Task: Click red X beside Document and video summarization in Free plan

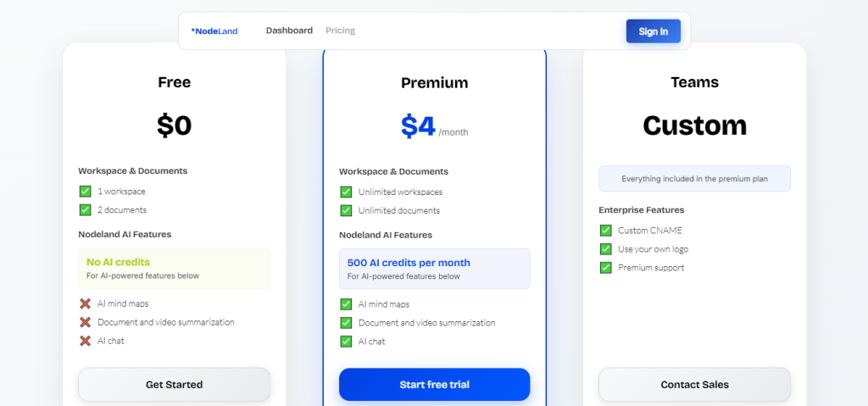Action: [x=85, y=322]
